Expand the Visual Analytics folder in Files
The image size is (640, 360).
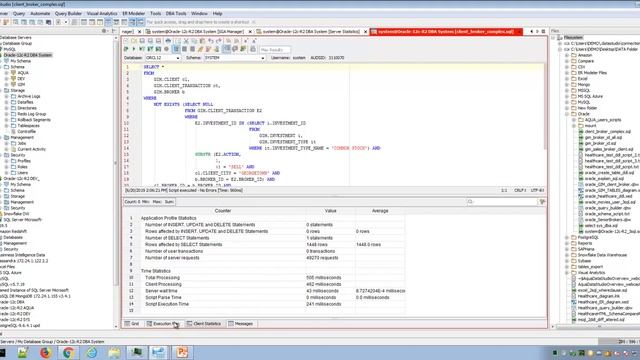[567, 273]
